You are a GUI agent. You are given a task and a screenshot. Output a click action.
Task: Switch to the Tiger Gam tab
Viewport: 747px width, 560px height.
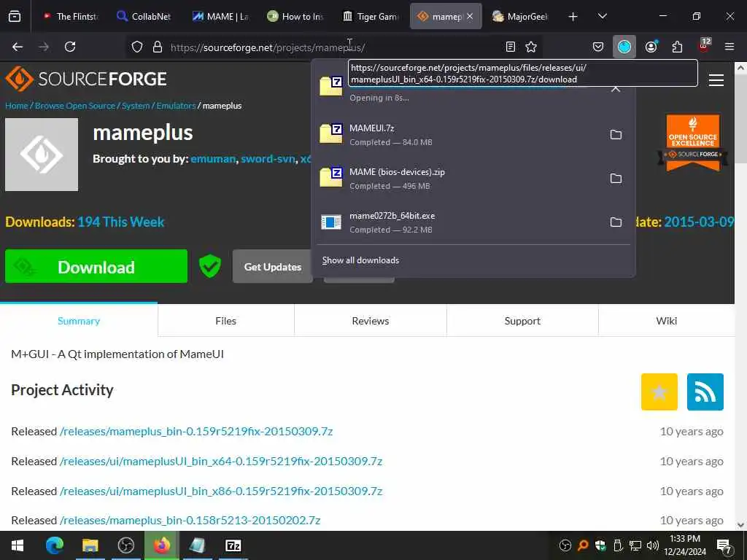(x=371, y=17)
